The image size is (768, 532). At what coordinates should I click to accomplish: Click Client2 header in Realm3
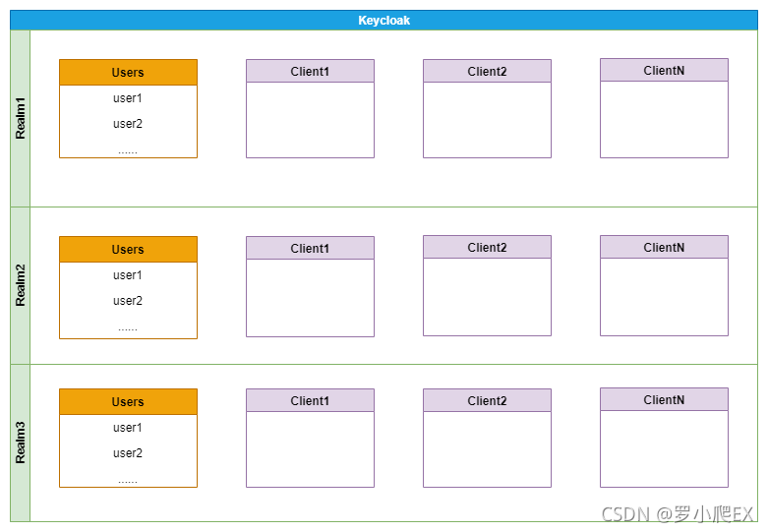pyautogui.click(x=488, y=400)
